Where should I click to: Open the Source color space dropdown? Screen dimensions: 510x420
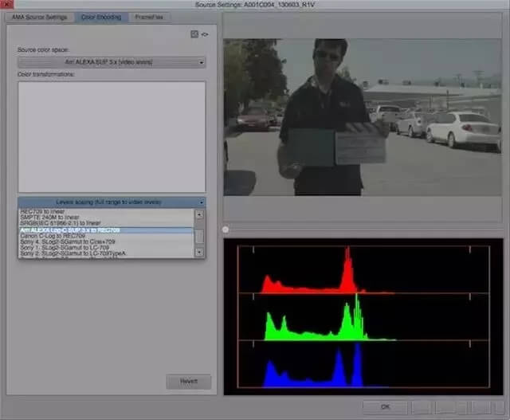coord(112,62)
